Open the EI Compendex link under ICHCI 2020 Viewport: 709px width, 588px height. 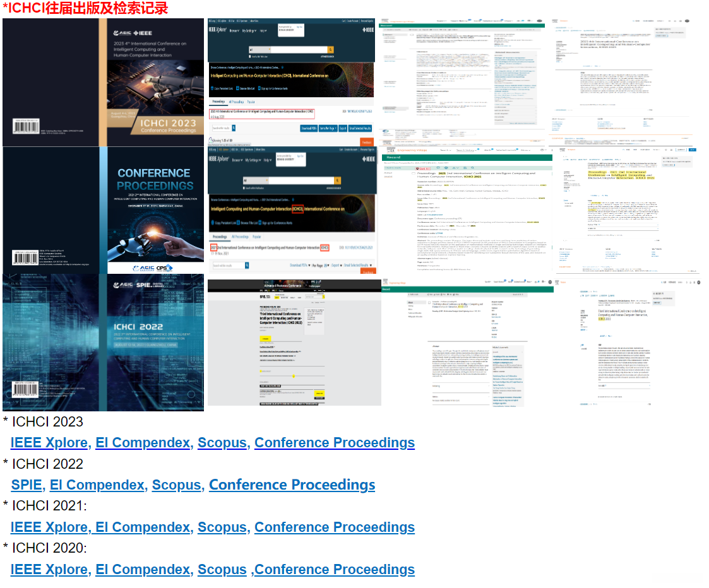(143, 569)
